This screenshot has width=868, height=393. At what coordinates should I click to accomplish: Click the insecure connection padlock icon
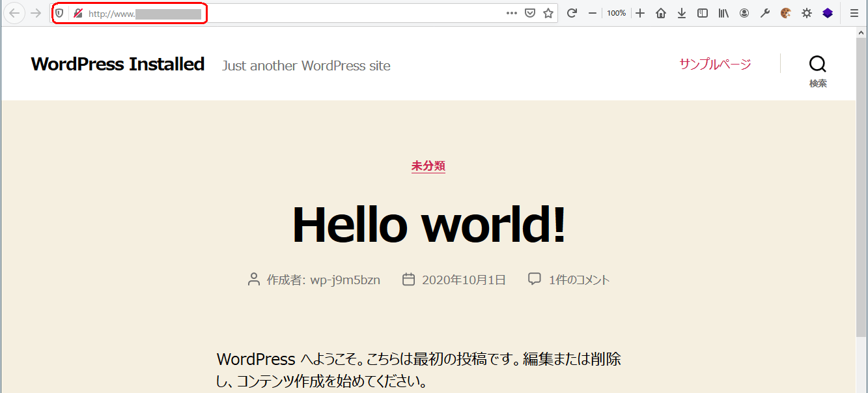click(78, 13)
